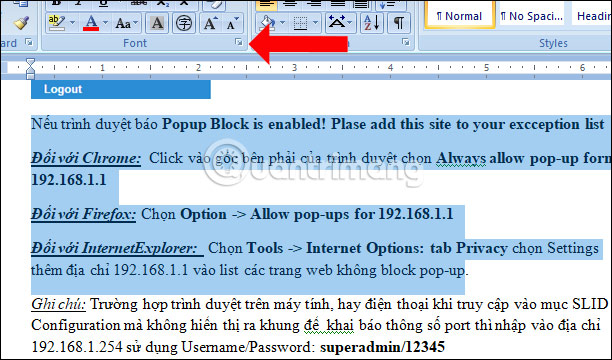This screenshot has width=612, height=360.
Task: Click the heading 'Đối với InternetExplorer:'
Action: tap(115, 248)
